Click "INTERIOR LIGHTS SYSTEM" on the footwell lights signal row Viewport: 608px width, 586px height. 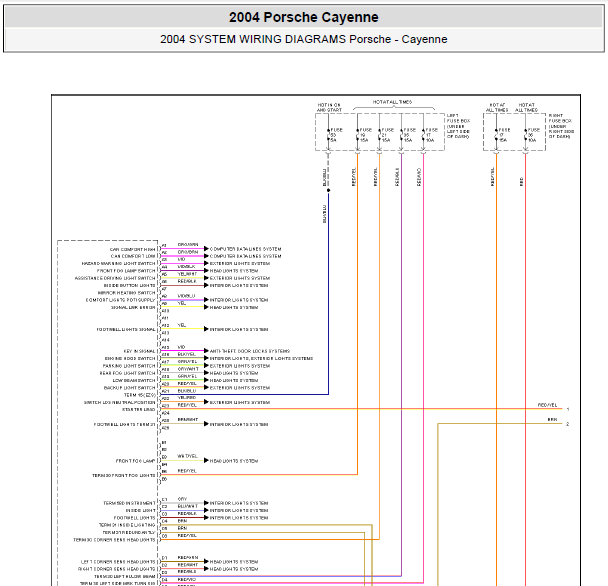coord(239,329)
